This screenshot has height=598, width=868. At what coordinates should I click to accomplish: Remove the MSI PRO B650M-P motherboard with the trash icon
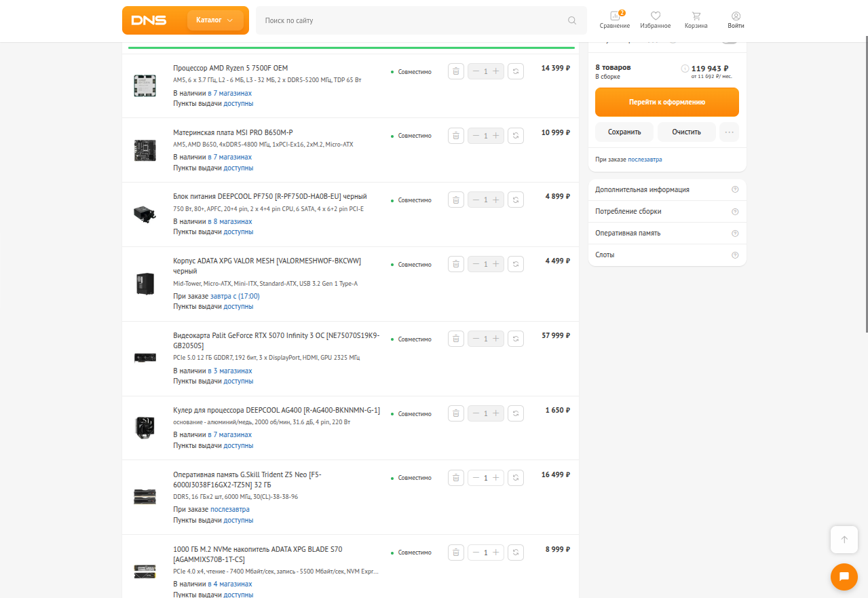(456, 136)
